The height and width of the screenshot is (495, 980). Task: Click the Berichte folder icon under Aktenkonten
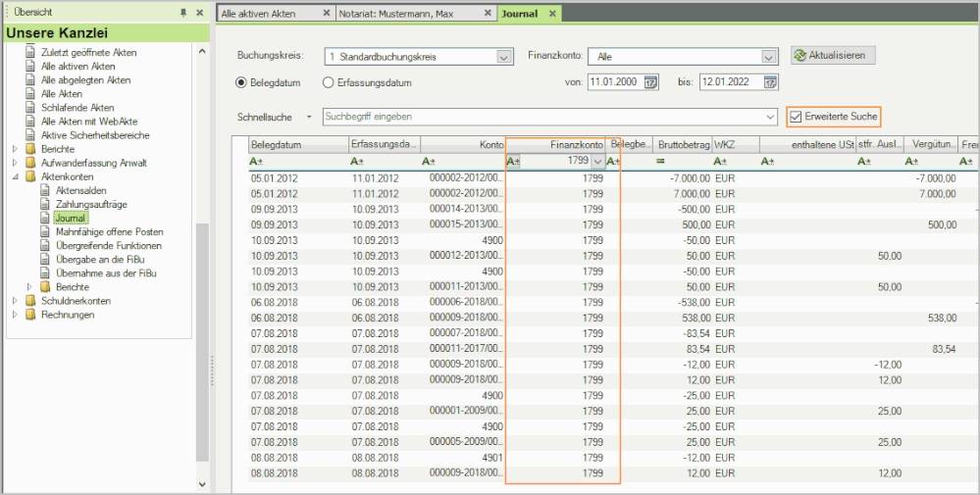point(45,287)
